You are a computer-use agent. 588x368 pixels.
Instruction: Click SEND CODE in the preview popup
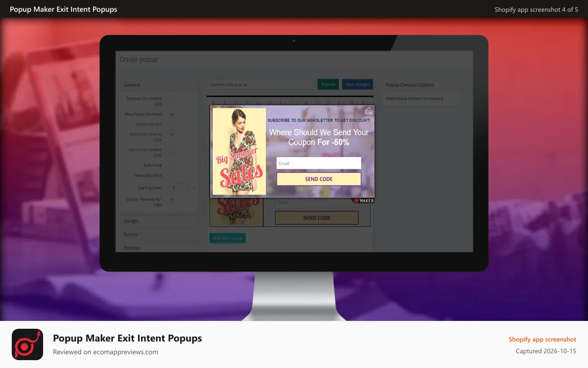[319, 179]
